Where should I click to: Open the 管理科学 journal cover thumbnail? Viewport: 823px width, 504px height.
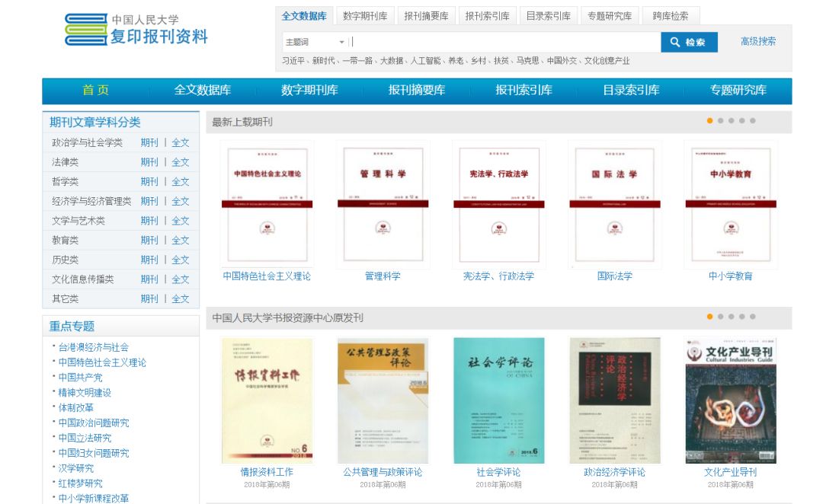click(383, 205)
